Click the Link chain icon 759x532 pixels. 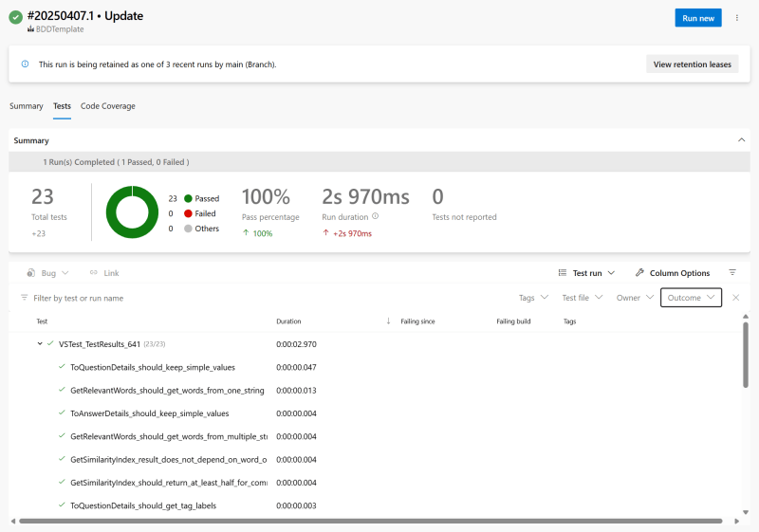point(93,273)
